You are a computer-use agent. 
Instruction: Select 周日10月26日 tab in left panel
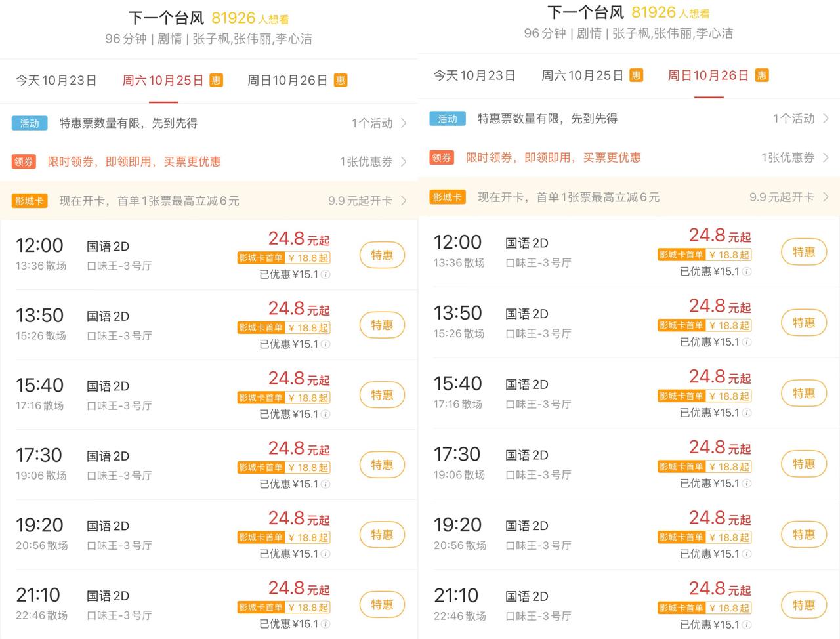[x=287, y=81]
